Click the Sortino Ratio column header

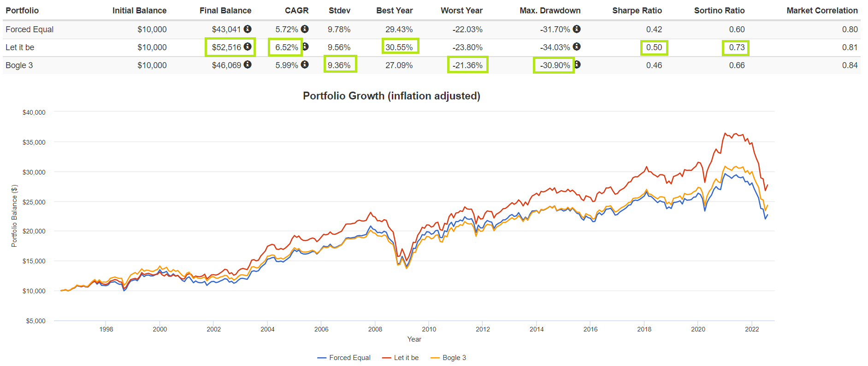[x=719, y=11]
